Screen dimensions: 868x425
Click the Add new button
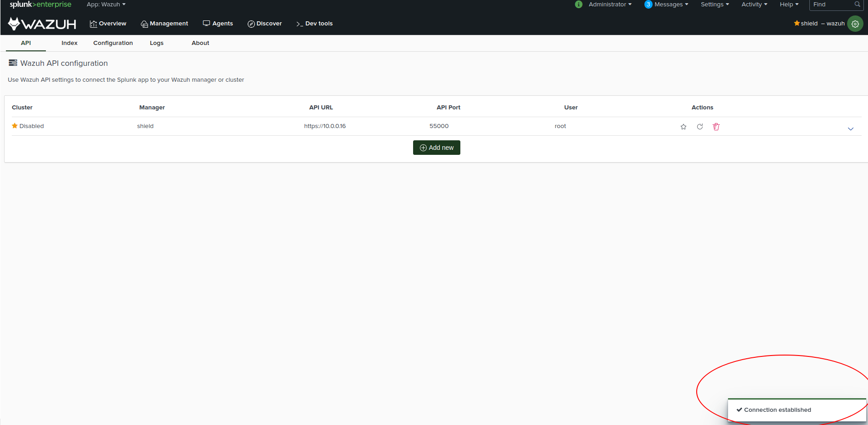point(436,147)
